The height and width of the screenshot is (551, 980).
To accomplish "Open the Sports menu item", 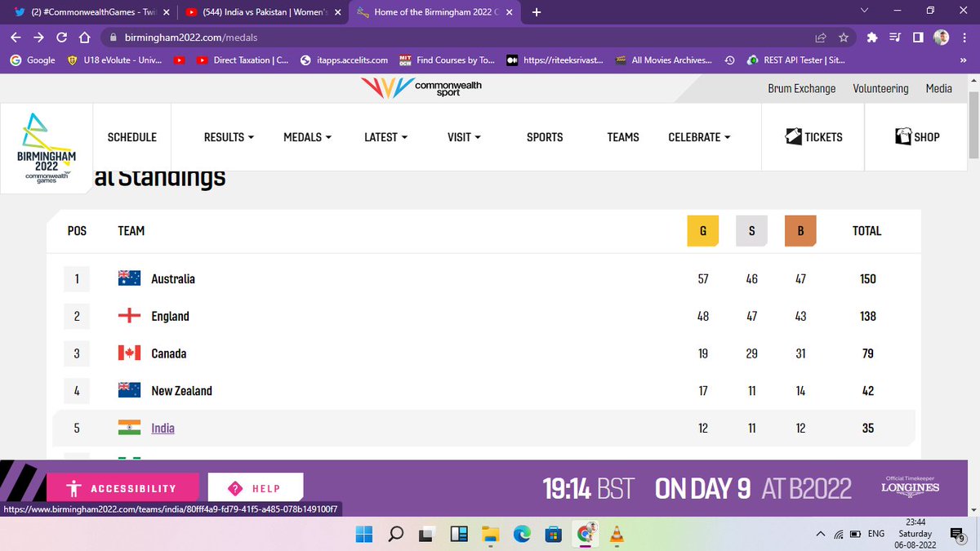I will tap(545, 137).
